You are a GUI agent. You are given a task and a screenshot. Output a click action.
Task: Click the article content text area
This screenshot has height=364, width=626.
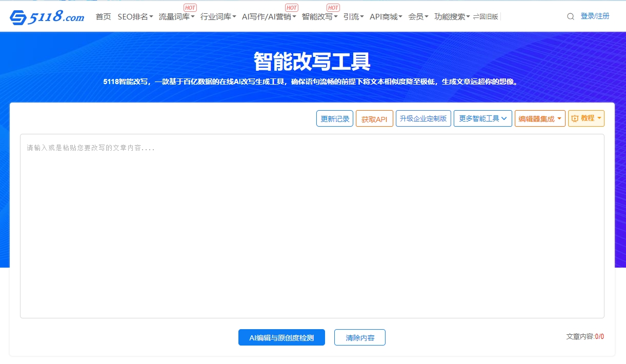tap(312, 226)
